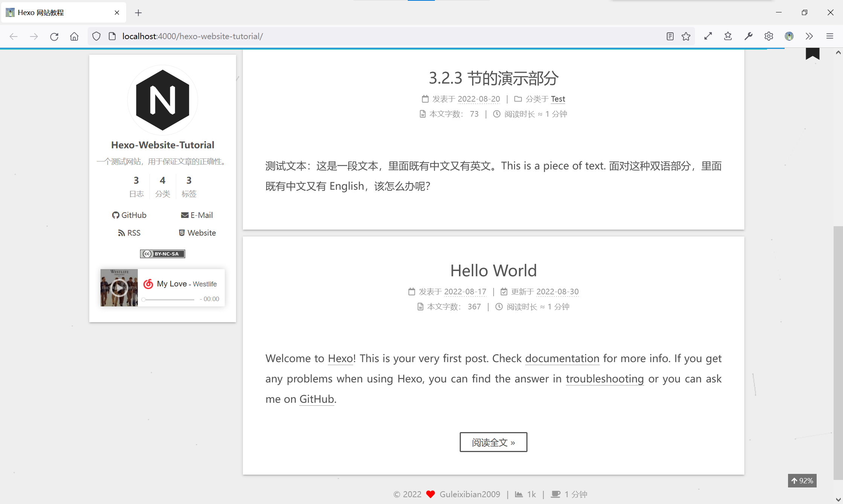Click the settings gear toolbar icon
The image size is (843, 504).
[x=768, y=36]
